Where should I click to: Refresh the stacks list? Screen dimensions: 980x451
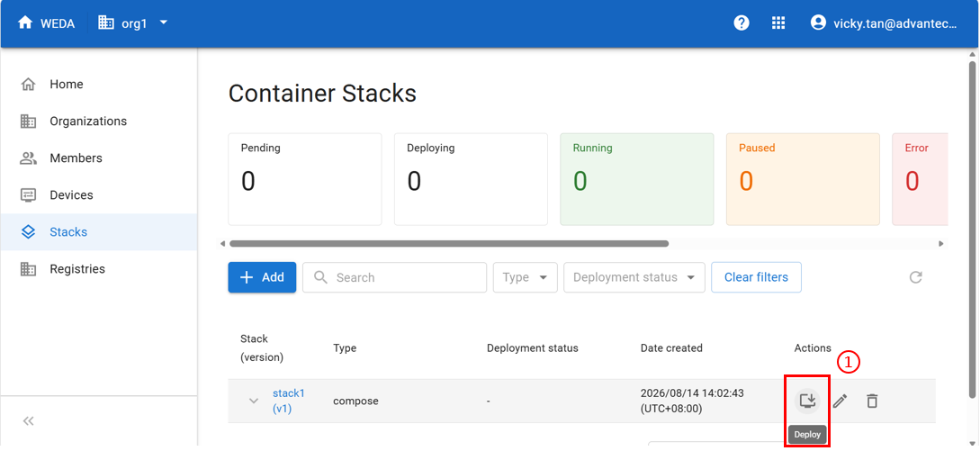915,277
